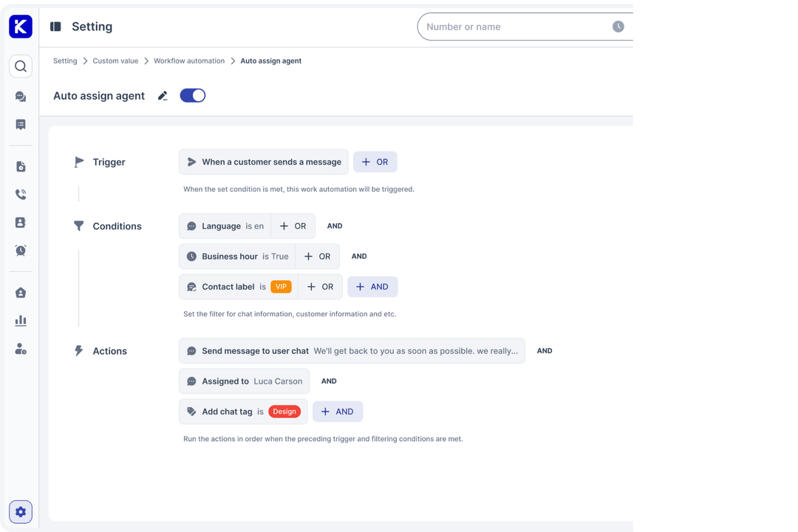Add an OR condition to the trigger
798x532 pixels.
(375, 161)
